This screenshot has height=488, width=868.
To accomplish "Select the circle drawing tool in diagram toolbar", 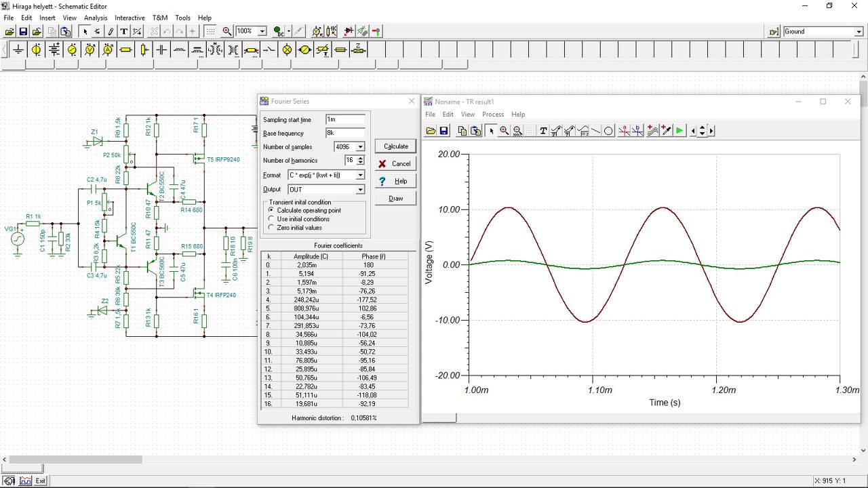I will point(608,131).
